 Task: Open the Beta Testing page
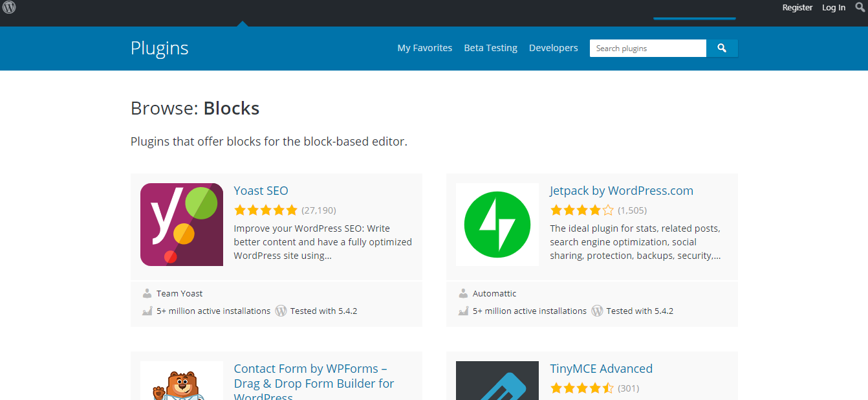(x=491, y=48)
